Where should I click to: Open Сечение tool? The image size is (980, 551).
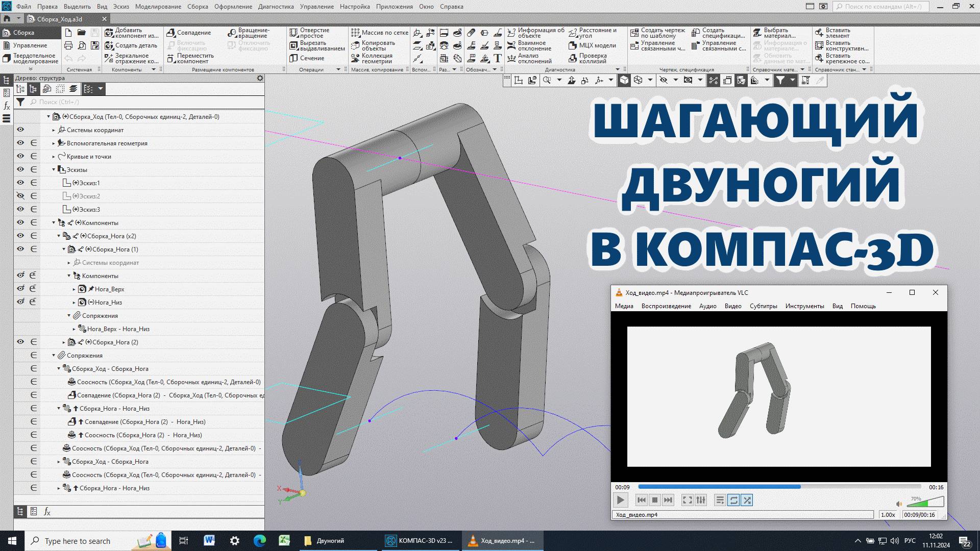pos(307,58)
